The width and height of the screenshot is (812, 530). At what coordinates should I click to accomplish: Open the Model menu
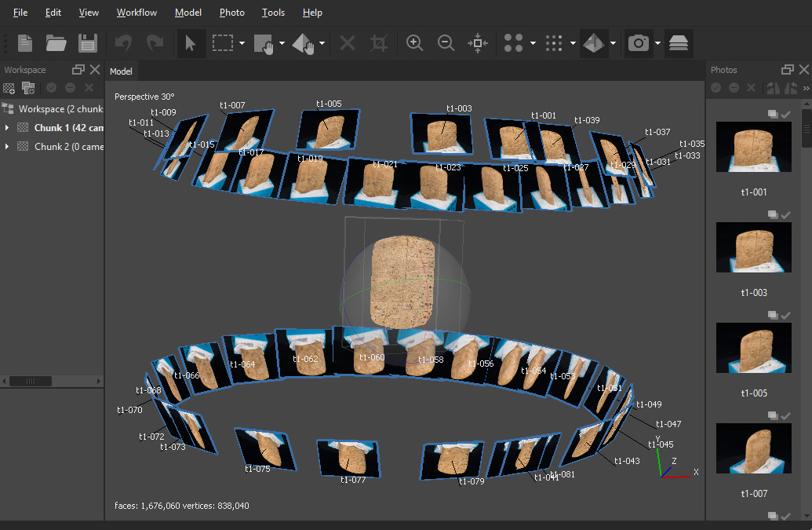coord(188,13)
